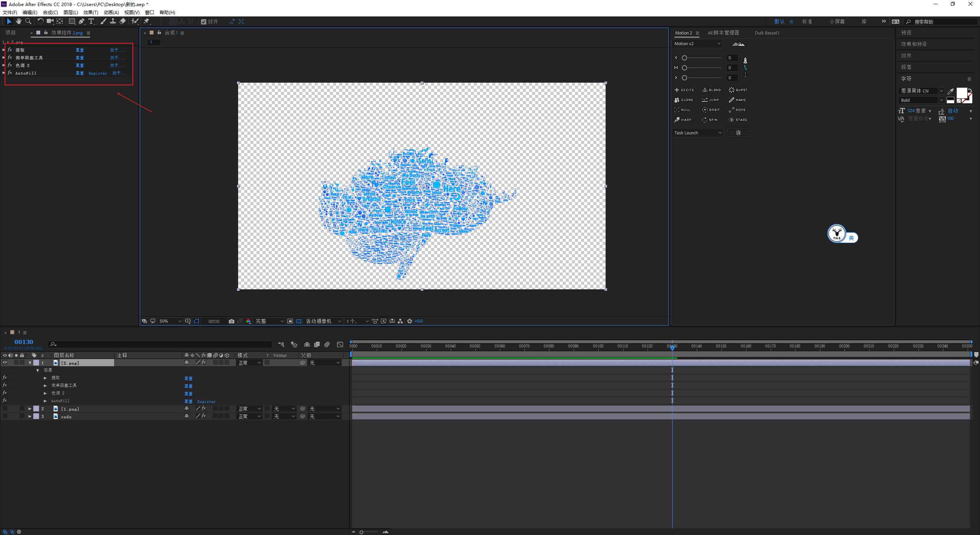
Task: Click the first Motion ease slider
Action: coord(702,58)
